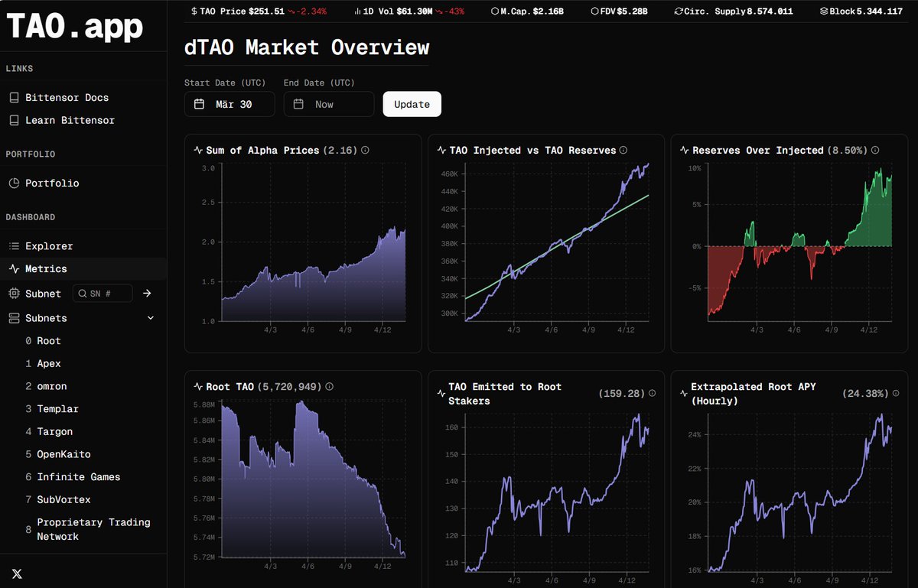The width and height of the screenshot is (918, 588).
Task: Click the Root TAO chart area
Action: 314,480
